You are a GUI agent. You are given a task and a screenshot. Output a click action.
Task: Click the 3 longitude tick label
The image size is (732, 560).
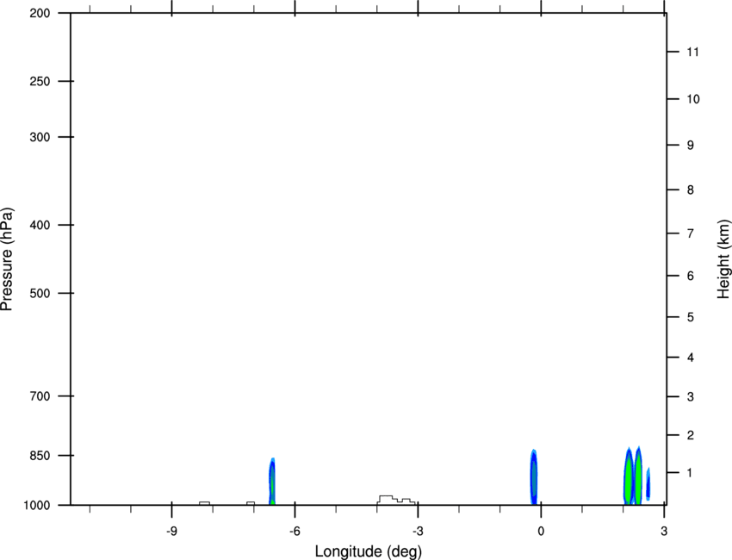[664, 532]
